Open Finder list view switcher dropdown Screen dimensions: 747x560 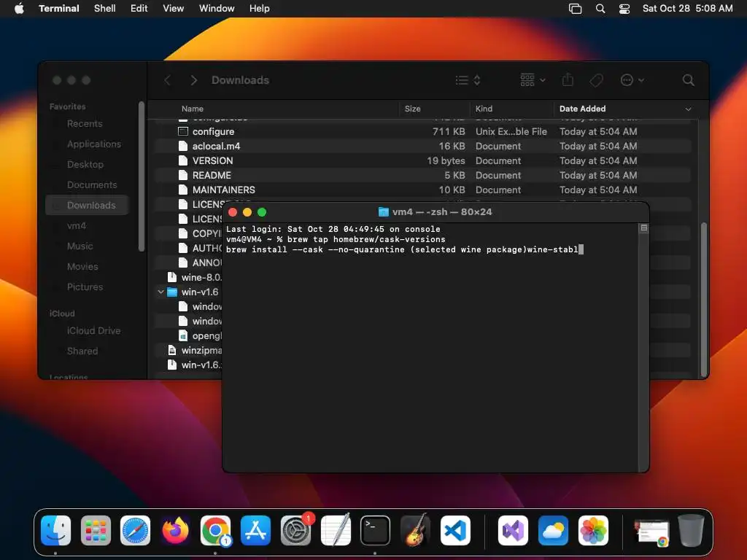pyautogui.click(x=468, y=80)
